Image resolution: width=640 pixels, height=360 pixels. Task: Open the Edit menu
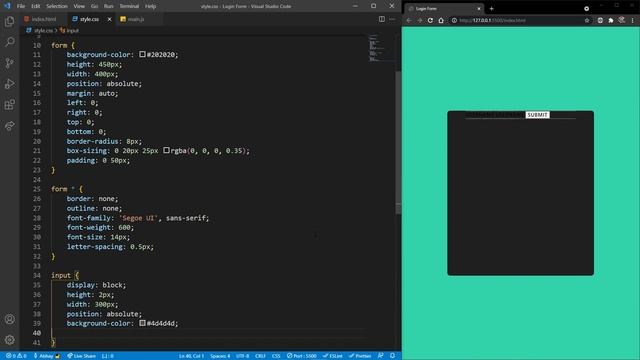[x=36, y=6]
